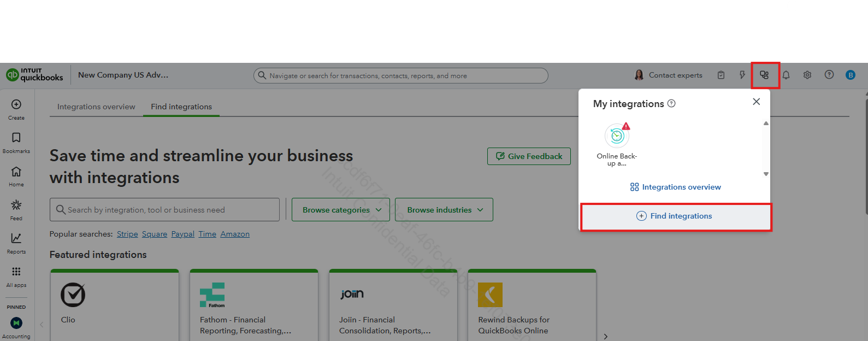868x341 pixels.
Task: Click the Rewind Backups logo
Action: [490, 295]
